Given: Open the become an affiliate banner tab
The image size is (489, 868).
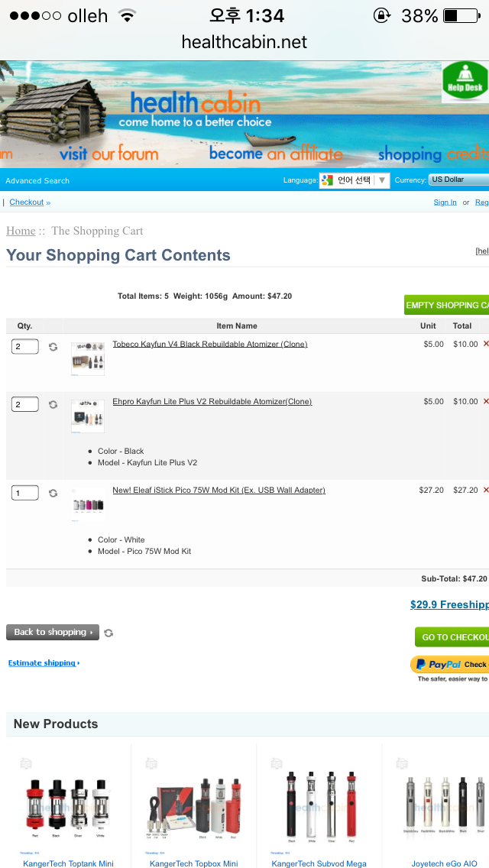Looking at the screenshot, I should coord(276,154).
